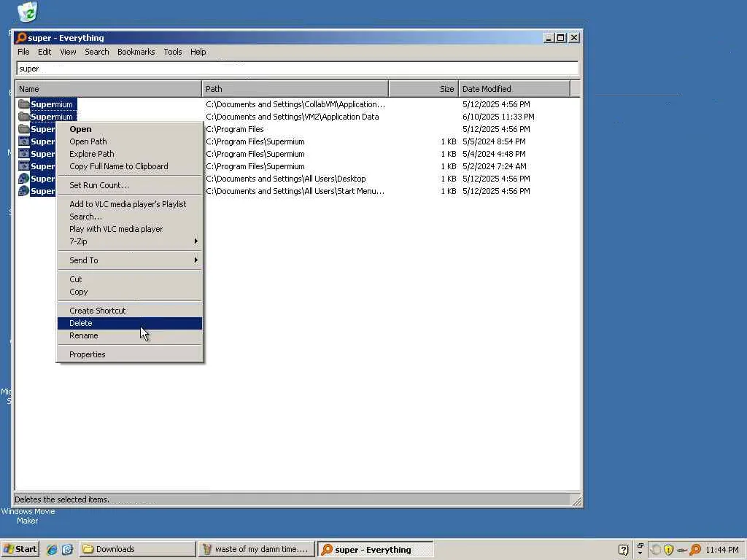Click second quick launch browser icon
This screenshot has width=747, height=560.
67,550
